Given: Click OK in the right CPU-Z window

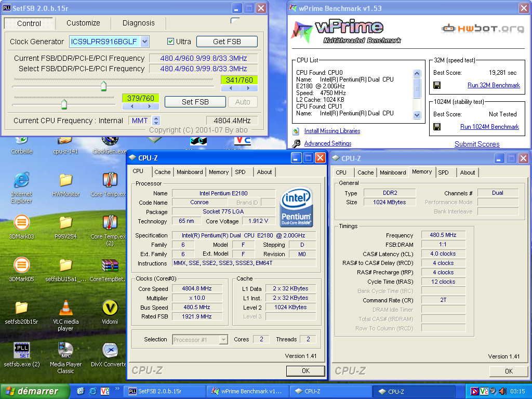Looking at the screenshot, I should (x=509, y=371).
